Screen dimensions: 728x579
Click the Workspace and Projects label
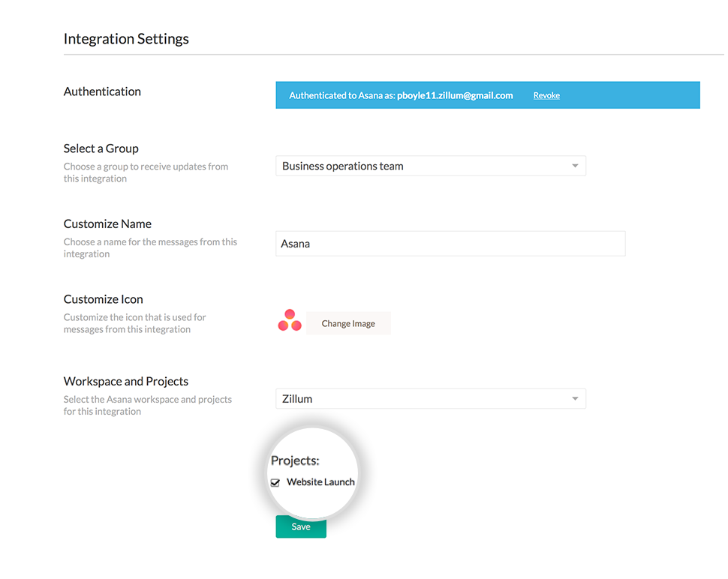(126, 381)
